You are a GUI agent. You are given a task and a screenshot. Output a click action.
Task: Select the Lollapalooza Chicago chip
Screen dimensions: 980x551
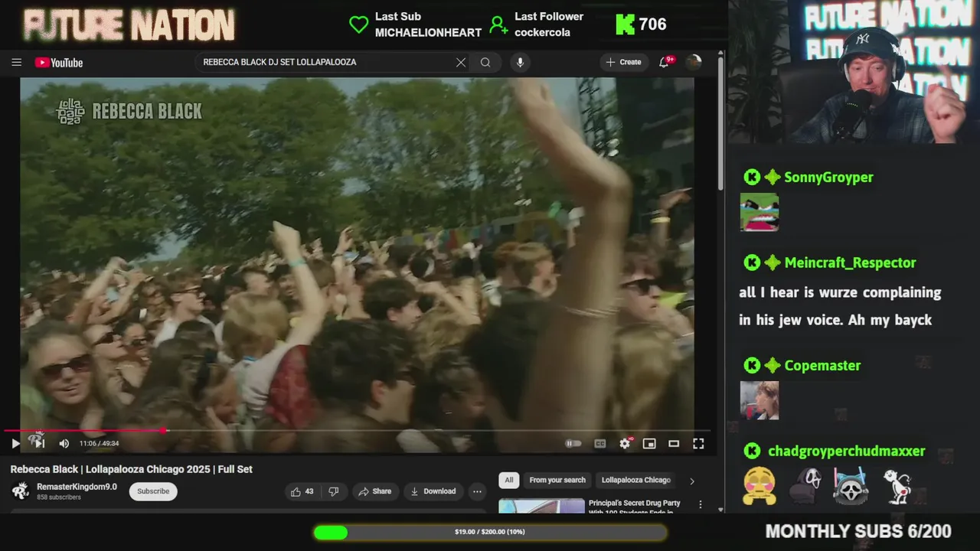[x=635, y=480]
